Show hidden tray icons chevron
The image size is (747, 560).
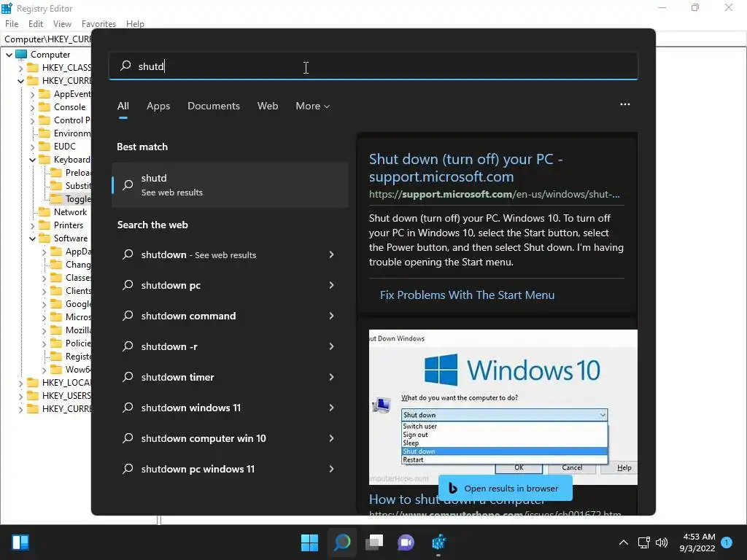click(x=623, y=542)
